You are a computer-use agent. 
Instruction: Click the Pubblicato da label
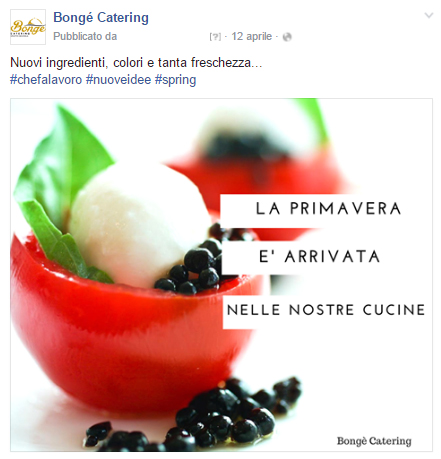(85, 36)
